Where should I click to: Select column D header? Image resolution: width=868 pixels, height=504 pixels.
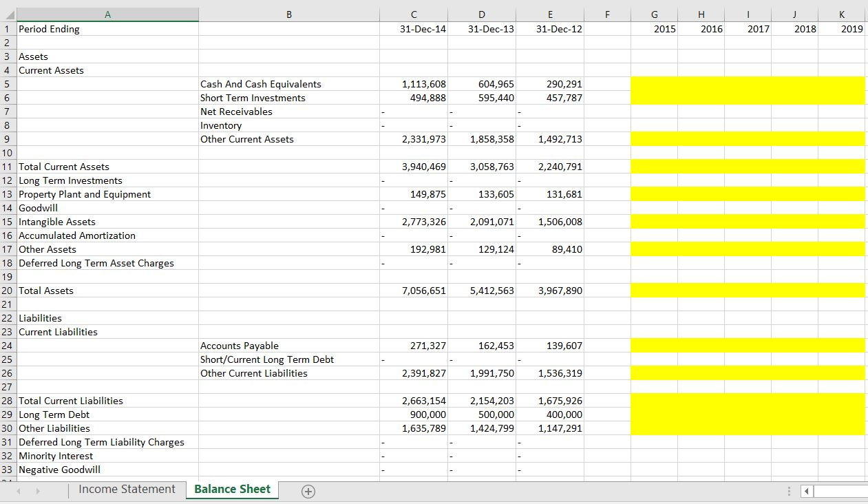(x=482, y=14)
